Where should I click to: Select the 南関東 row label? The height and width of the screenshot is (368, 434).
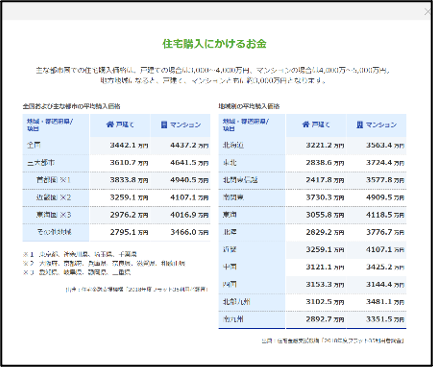(x=233, y=197)
